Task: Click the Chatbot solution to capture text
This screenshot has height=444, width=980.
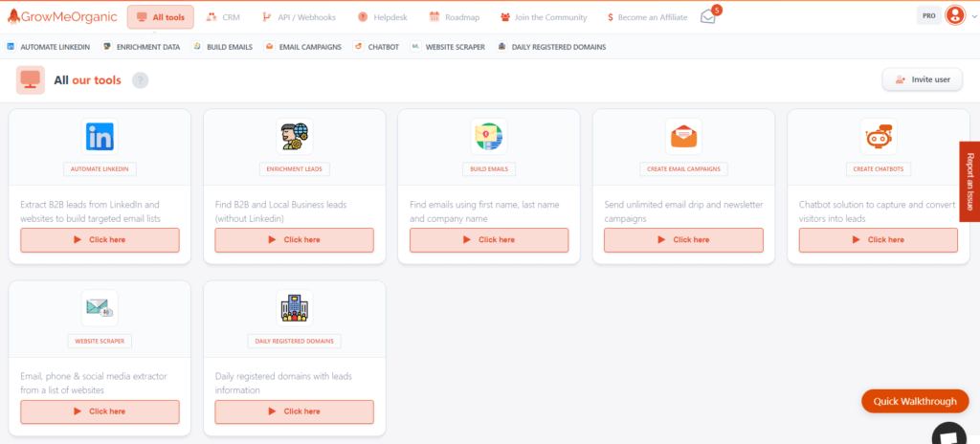Action: (877, 212)
